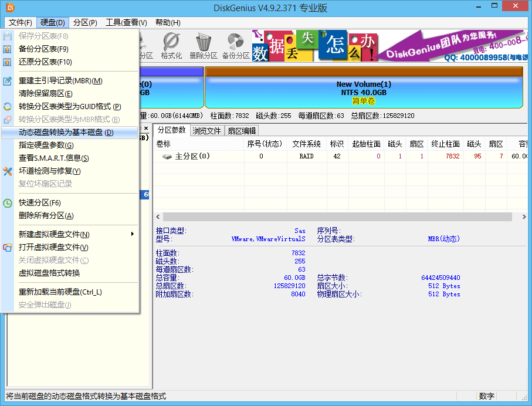Click the Backup Partition (备份分区) toolbar icon
This screenshot has height=406, width=532.
pos(236,45)
